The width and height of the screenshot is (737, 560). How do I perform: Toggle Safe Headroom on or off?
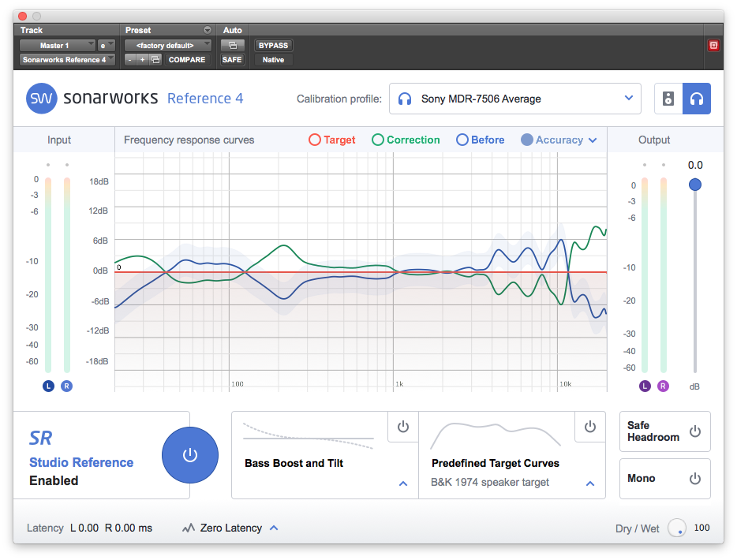[x=694, y=431]
